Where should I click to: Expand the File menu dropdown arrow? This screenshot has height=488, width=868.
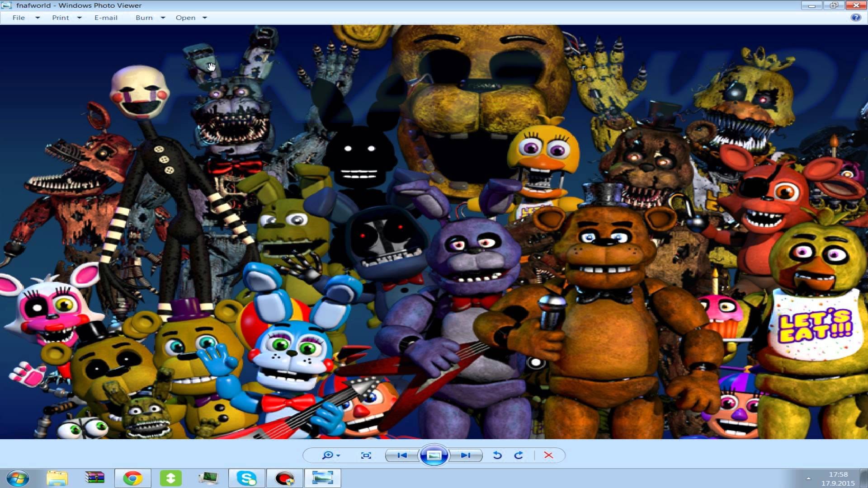pyautogui.click(x=38, y=18)
